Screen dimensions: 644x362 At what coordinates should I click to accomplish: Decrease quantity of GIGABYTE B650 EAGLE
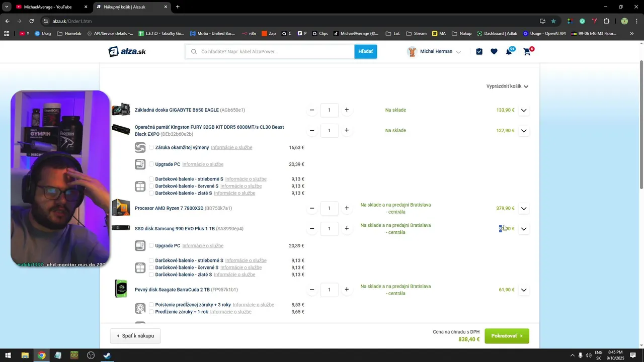pyautogui.click(x=312, y=110)
